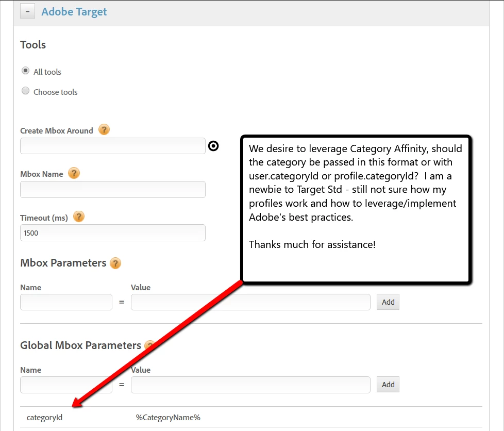Select the categoryId parameter row text

[44, 418]
